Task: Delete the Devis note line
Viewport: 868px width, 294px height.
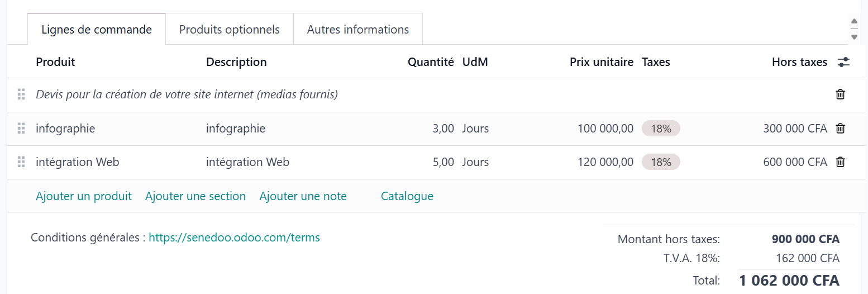Action: click(840, 94)
